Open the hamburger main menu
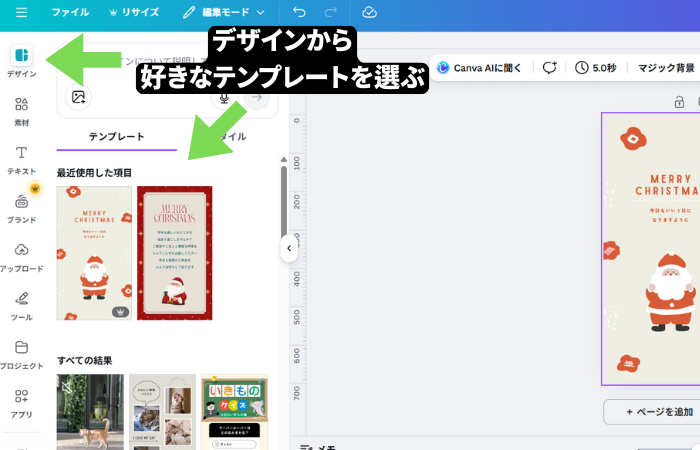This screenshot has width=700, height=450. [21, 12]
